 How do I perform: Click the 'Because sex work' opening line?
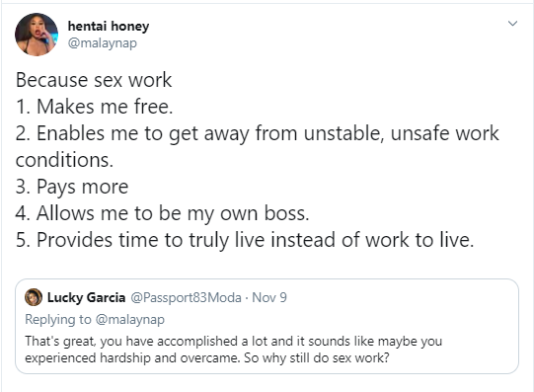(x=94, y=80)
